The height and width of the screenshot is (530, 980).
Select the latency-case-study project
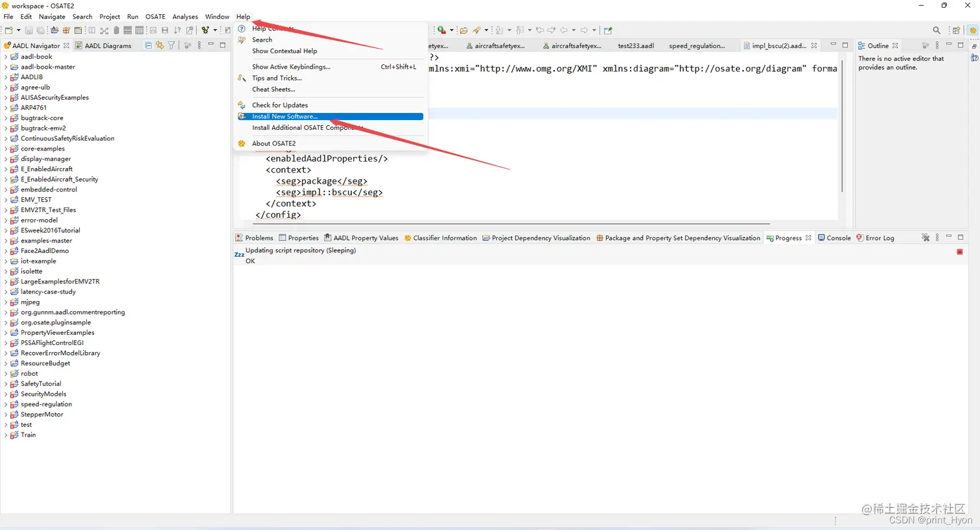pyautogui.click(x=48, y=292)
